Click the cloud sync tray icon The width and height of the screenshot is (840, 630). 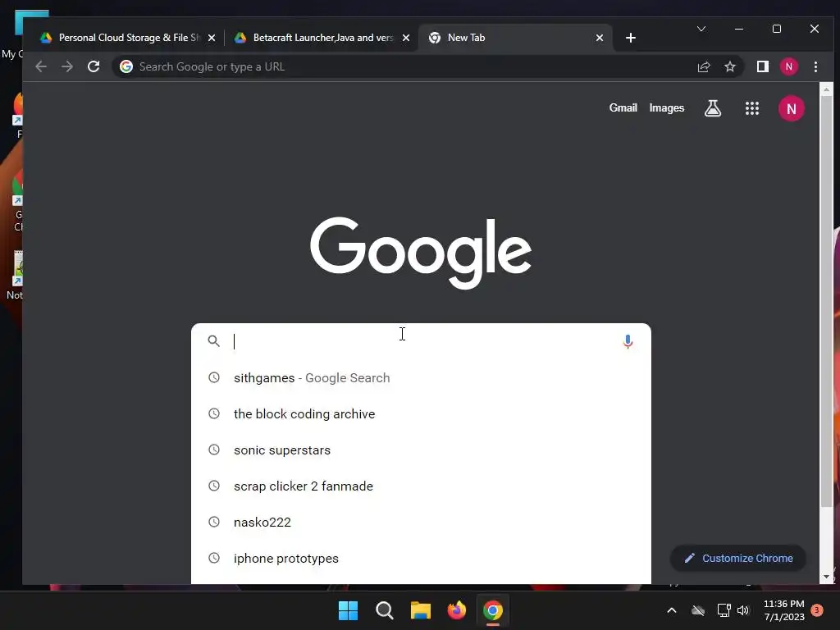[698, 610]
